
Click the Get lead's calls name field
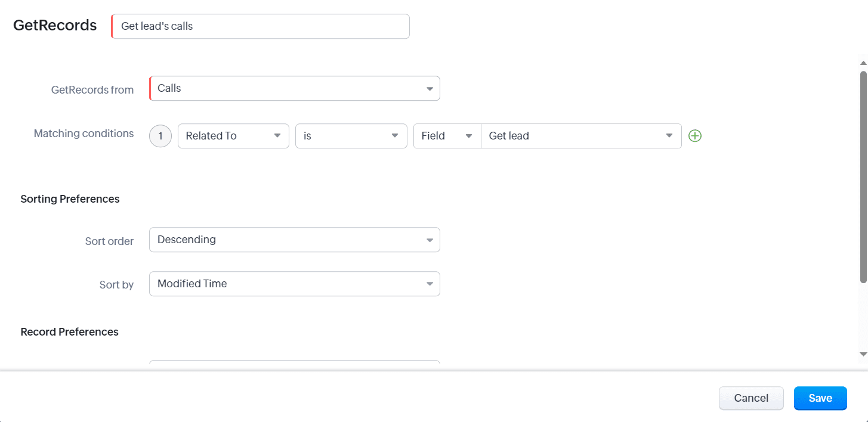coord(261,26)
